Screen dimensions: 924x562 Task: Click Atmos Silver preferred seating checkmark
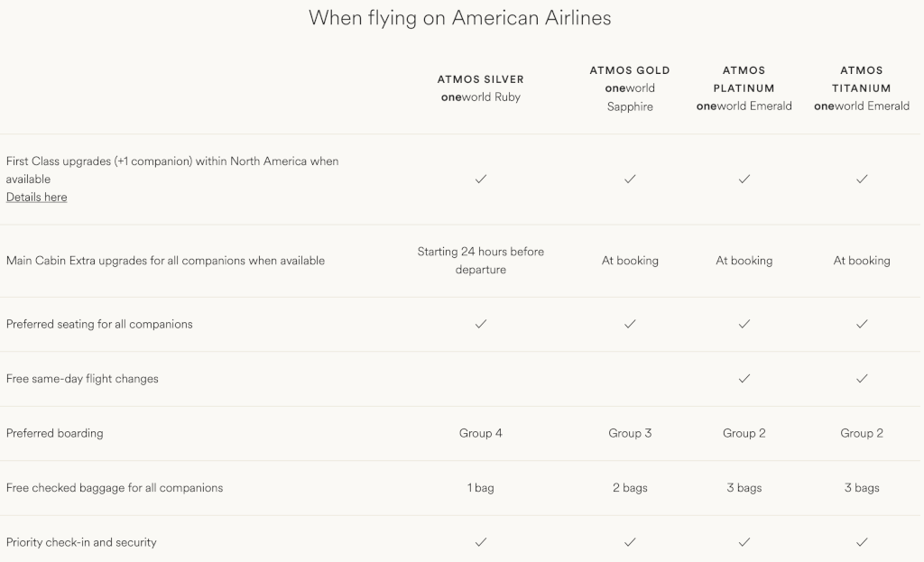click(481, 324)
